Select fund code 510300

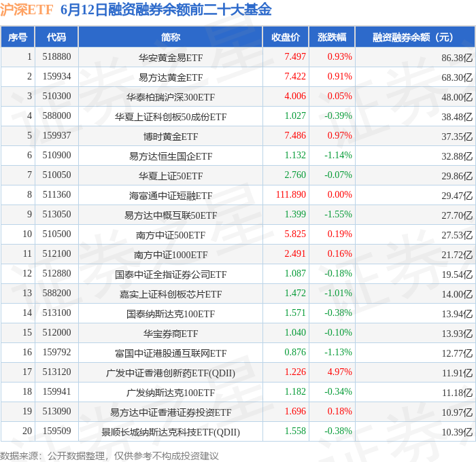click(x=56, y=96)
